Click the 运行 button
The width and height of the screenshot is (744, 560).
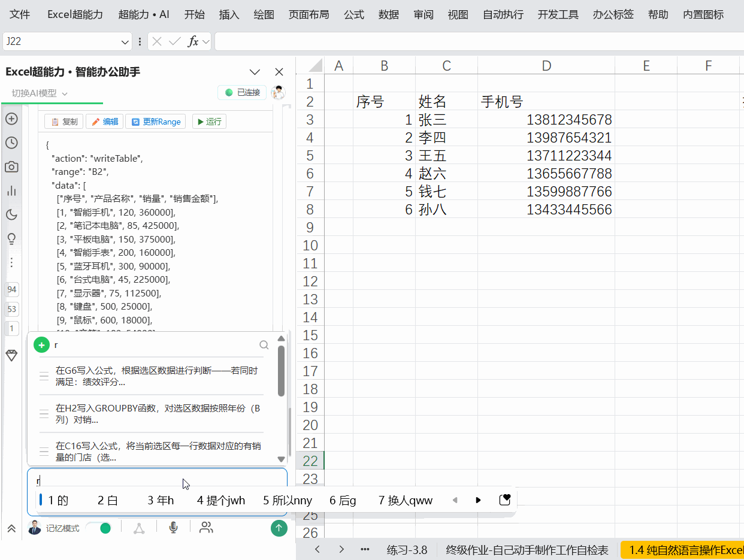tap(209, 122)
